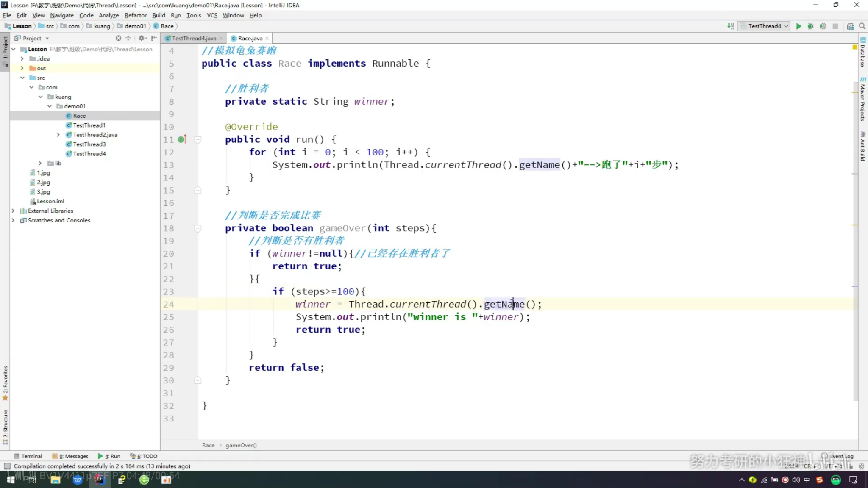The image size is (868, 488).
Task: Switch to the TestThread4.java tab
Action: click(x=194, y=38)
